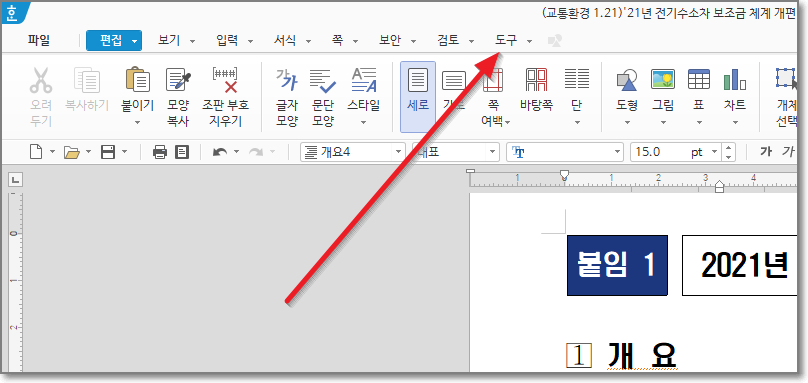Click the Paste (붙이기) clipboard icon

pos(138,80)
